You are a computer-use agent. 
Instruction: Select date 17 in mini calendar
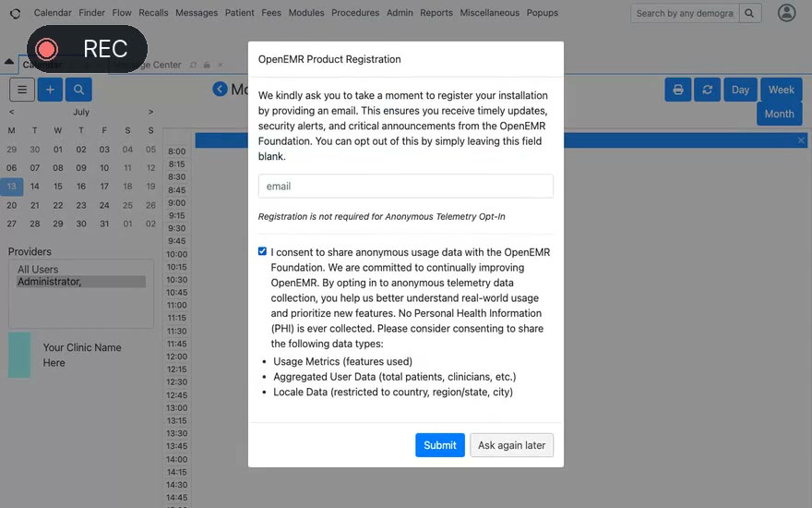click(104, 187)
